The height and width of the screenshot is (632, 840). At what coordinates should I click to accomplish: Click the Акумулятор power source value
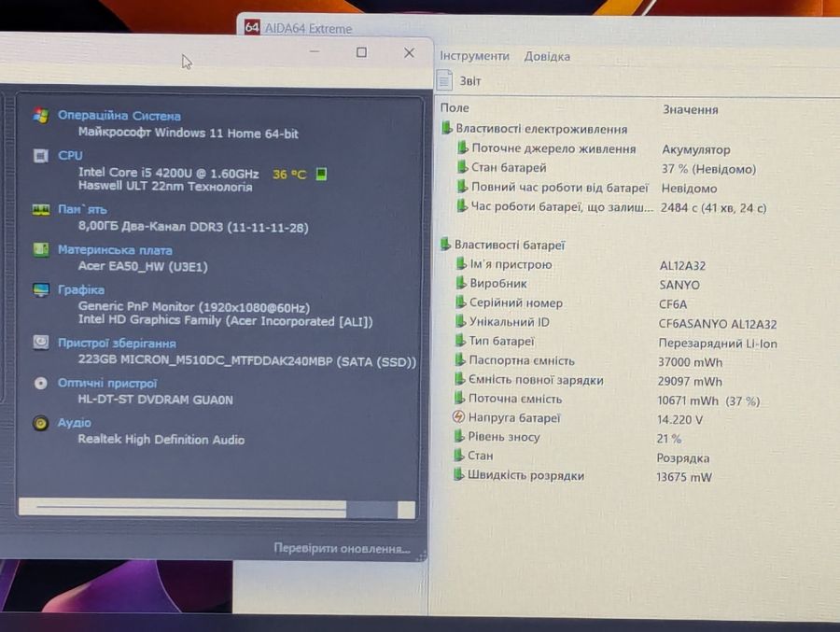tap(696, 149)
